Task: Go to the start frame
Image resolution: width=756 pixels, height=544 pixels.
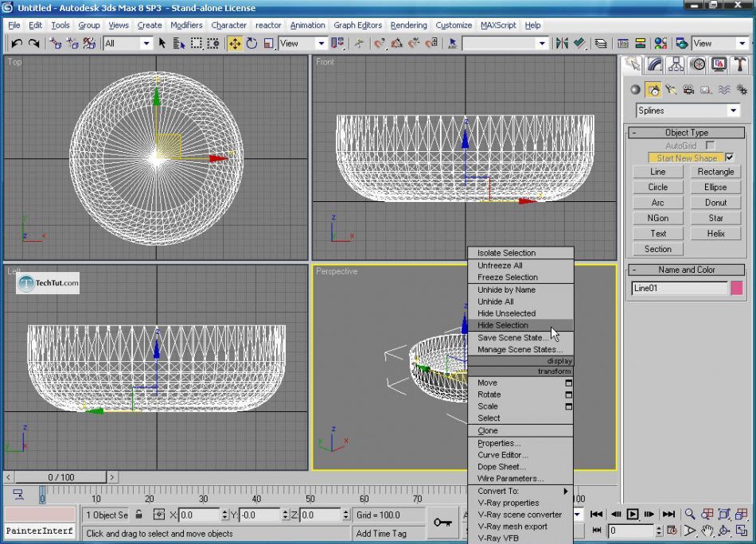Action: [596, 514]
